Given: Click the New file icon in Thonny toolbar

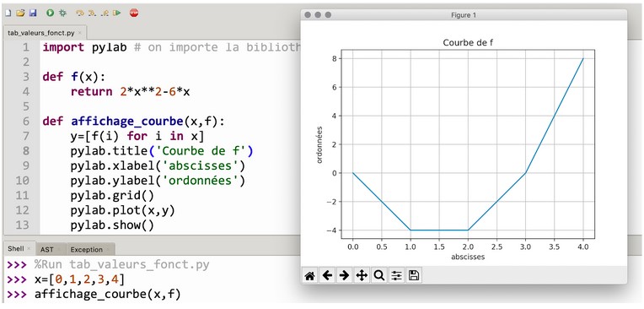Looking at the screenshot, I should click(8, 14).
